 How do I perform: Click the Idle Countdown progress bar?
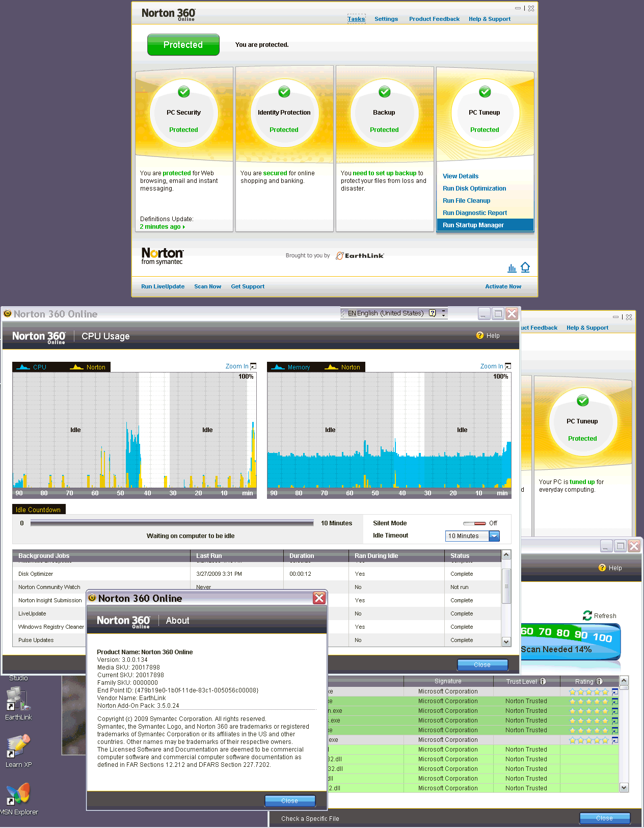click(172, 523)
